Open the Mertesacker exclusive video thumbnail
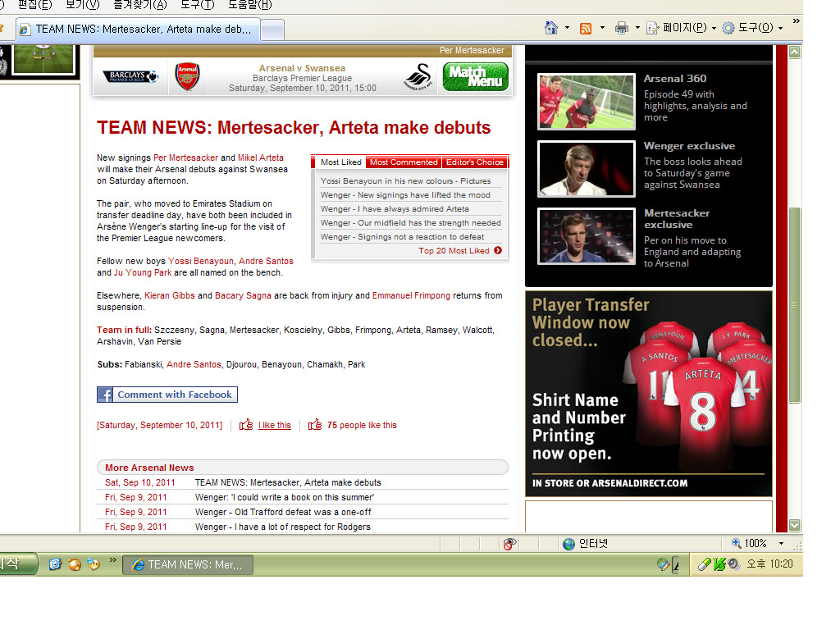The width and height of the screenshot is (840, 630). pyautogui.click(x=587, y=236)
